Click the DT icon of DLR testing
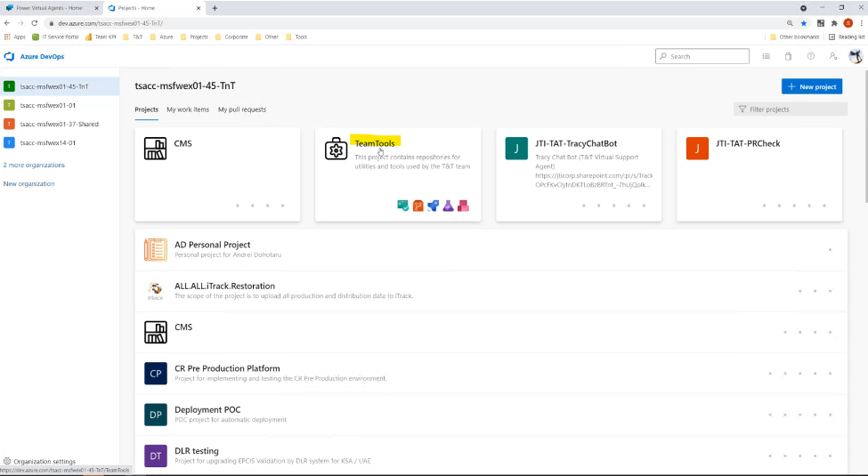The height and width of the screenshot is (476, 868). pos(156,456)
